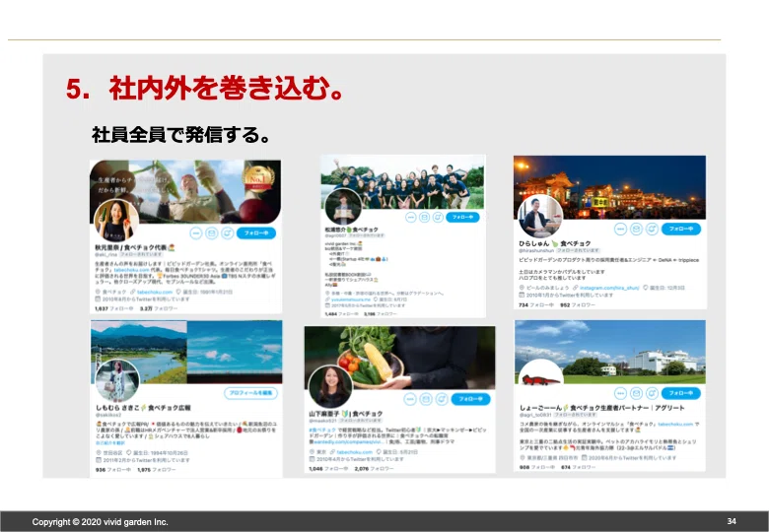Open the tabechoku.com link in 山下麻亜子's profile details
Screen dimensions: 769x532
point(355,451)
